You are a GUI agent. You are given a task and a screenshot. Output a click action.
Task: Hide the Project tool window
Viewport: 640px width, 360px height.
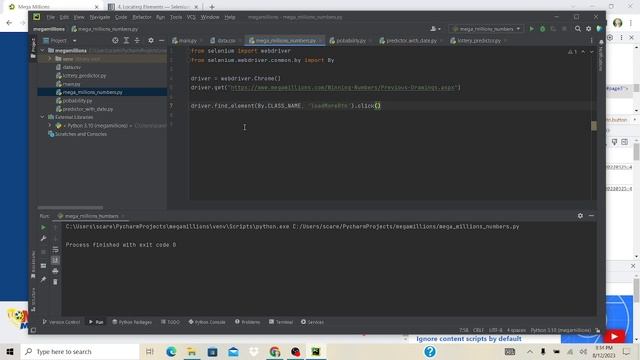point(162,40)
